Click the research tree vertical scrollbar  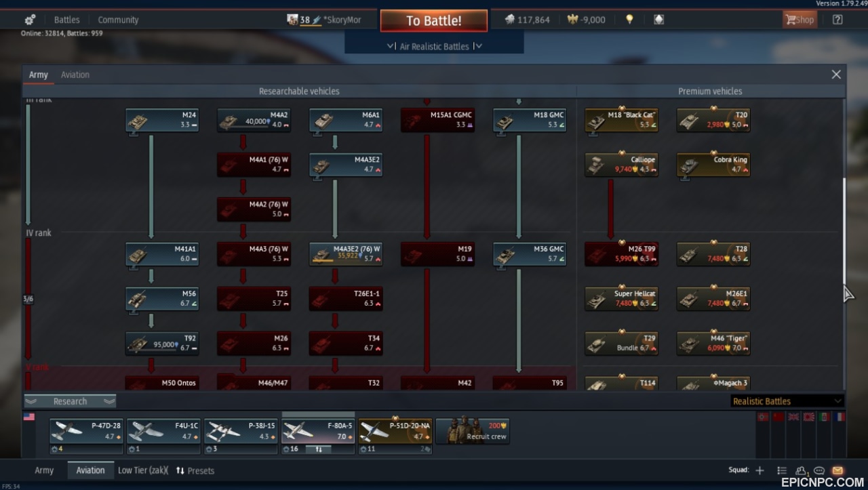[x=844, y=230]
